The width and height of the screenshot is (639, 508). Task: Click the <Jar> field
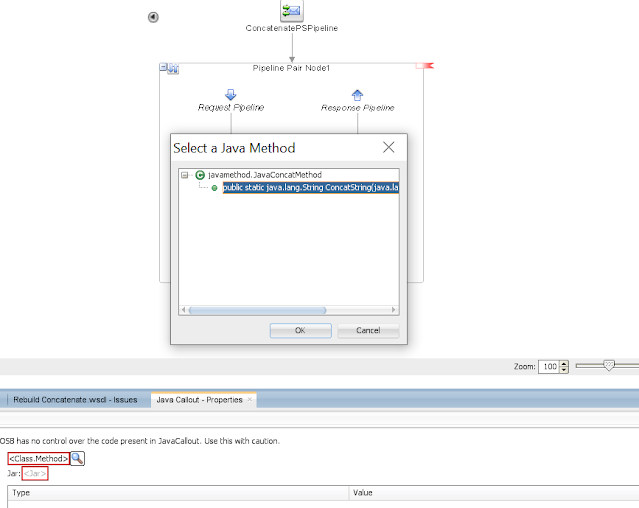point(35,474)
